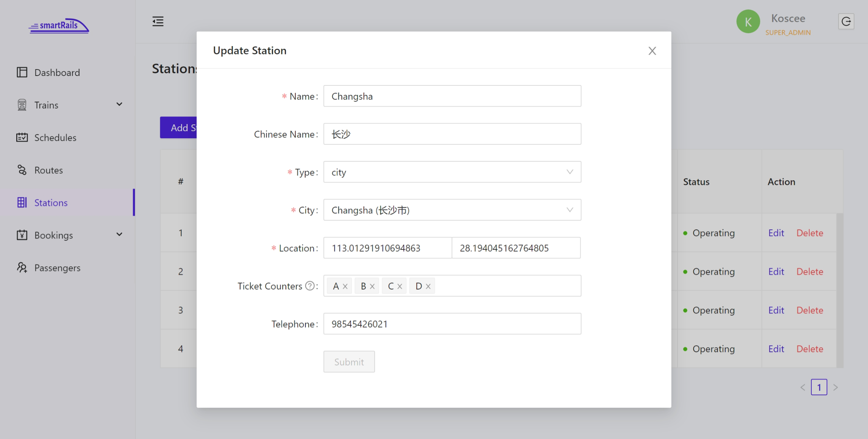Viewport: 868px width, 439px height.
Task: Click the Schedules calendar icon
Action: (22, 137)
